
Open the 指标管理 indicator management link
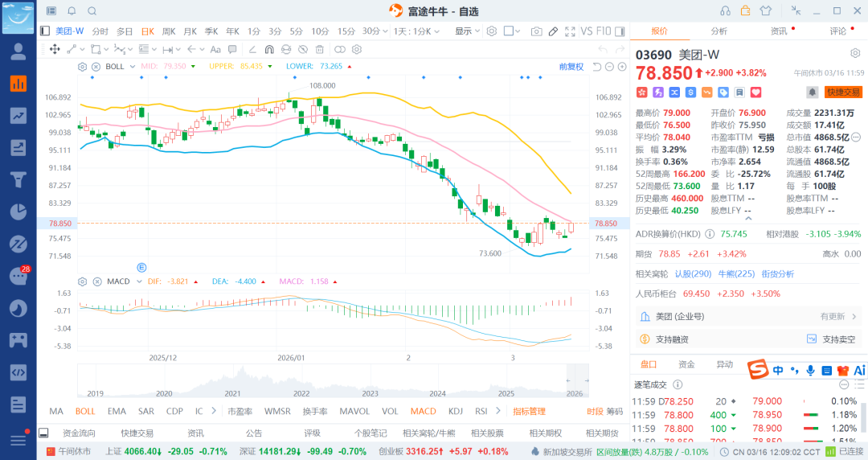529,411
